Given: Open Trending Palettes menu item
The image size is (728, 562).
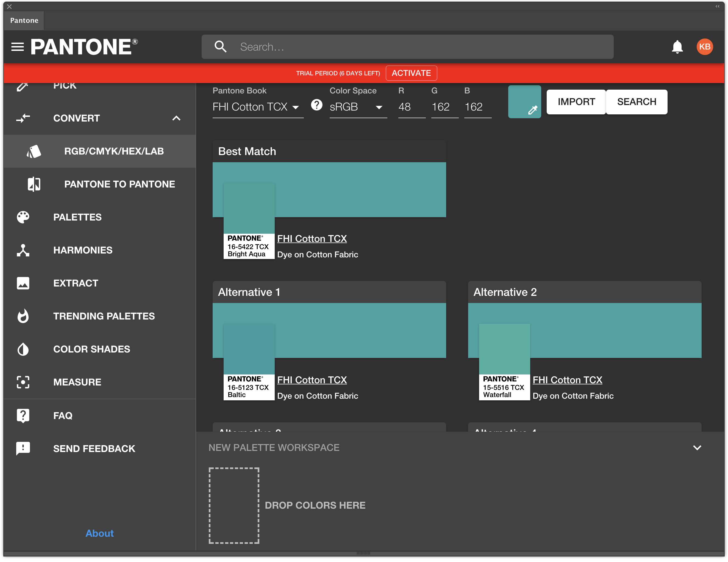Looking at the screenshot, I should [x=100, y=316].
